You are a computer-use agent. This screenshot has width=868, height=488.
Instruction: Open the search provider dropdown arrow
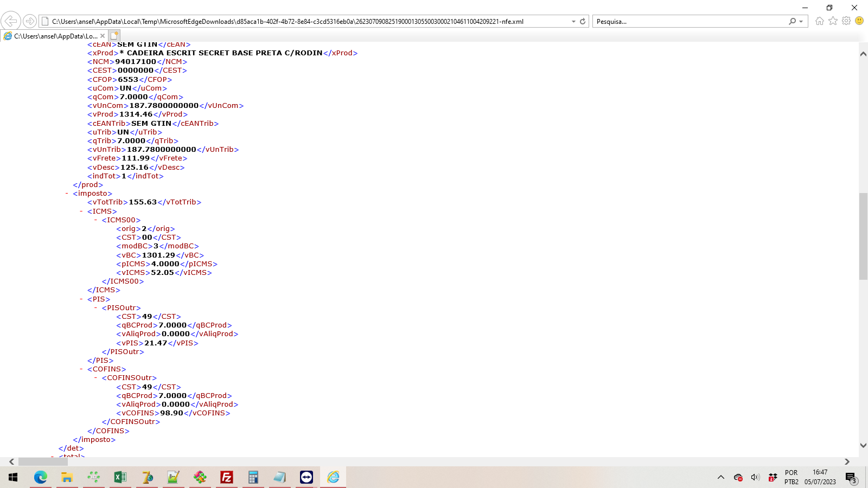coord(801,21)
